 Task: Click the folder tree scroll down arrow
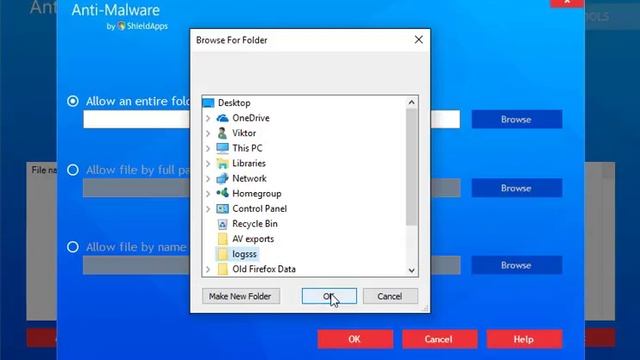pos(411,270)
